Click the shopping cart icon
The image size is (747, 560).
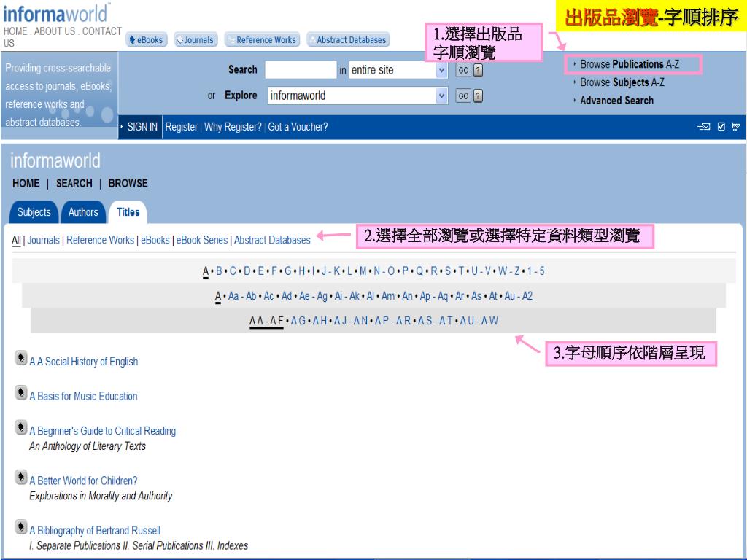[x=736, y=127]
